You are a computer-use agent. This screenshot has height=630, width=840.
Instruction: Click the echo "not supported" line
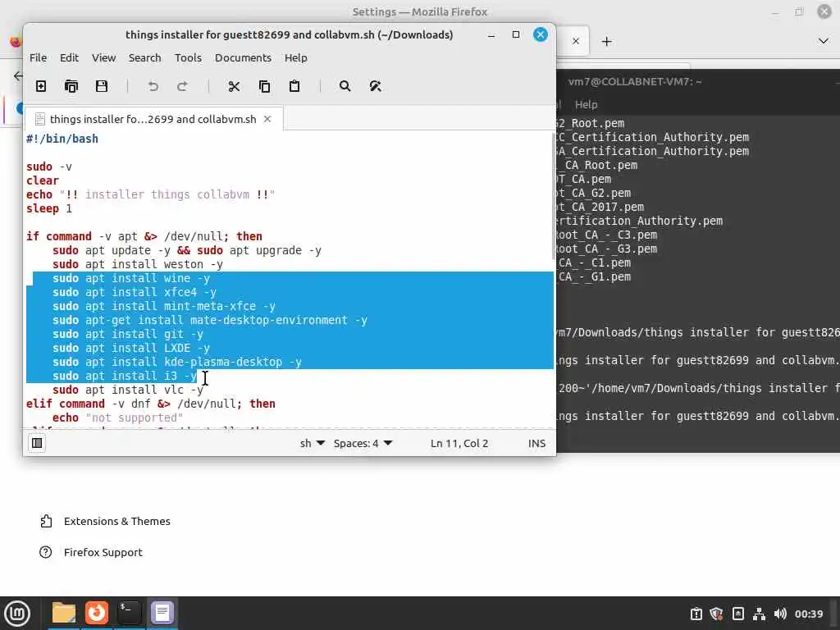point(117,418)
